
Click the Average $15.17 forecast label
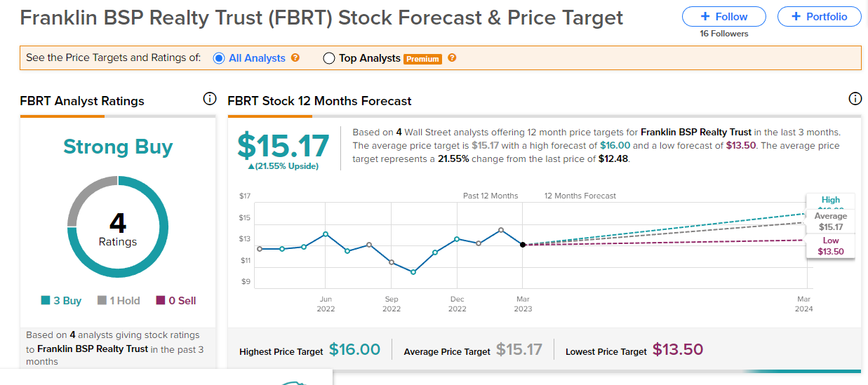coord(830,222)
